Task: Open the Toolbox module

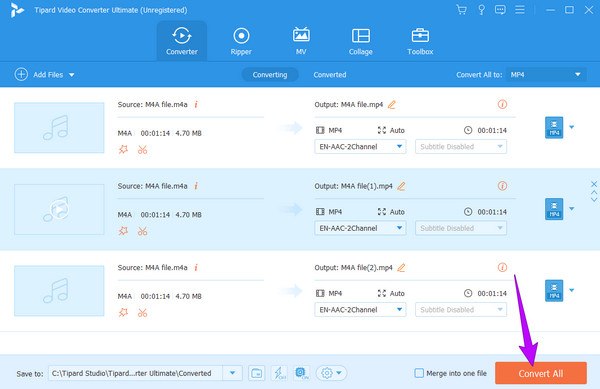Action: pos(420,41)
